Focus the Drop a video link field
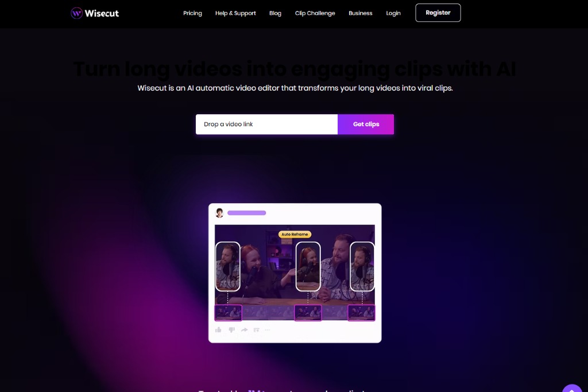 point(266,124)
